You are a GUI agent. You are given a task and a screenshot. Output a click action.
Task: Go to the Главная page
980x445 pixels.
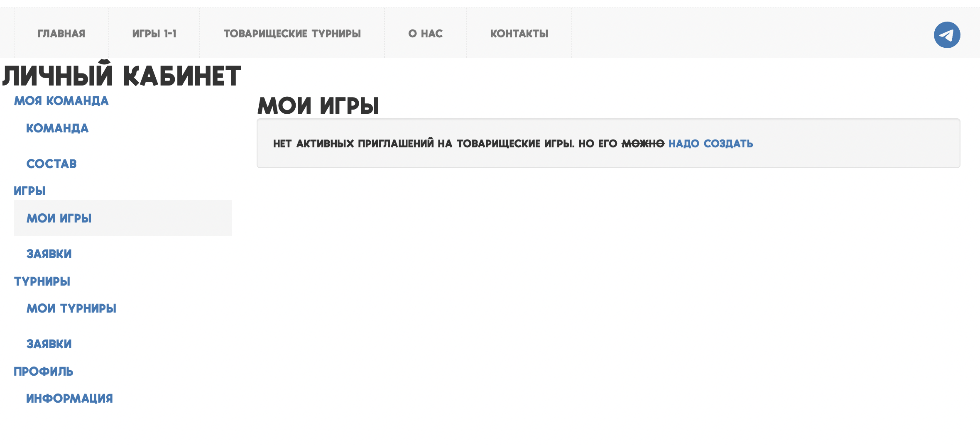(x=61, y=34)
